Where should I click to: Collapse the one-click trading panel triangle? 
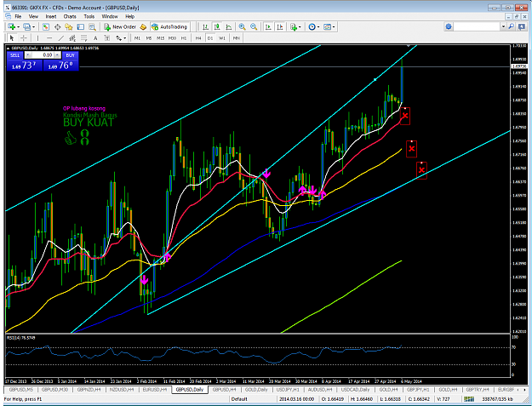tap(9, 49)
